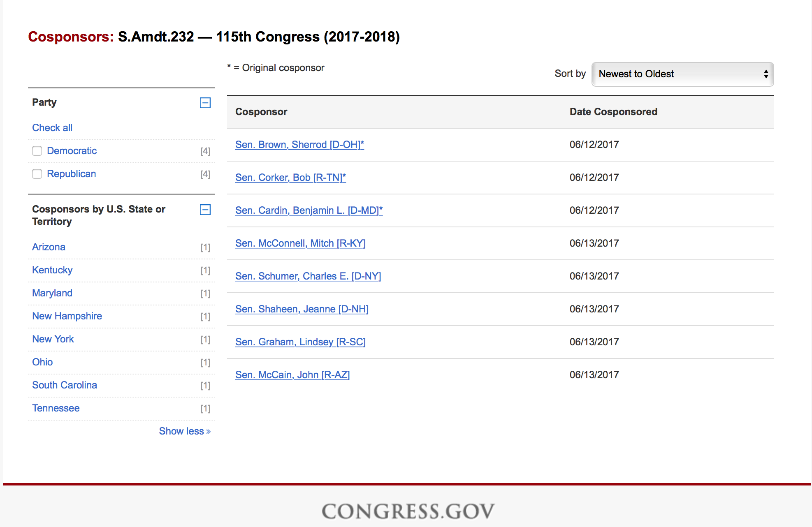
Task: Filter cosponsors by South Carolina
Action: tap(65, 385)
